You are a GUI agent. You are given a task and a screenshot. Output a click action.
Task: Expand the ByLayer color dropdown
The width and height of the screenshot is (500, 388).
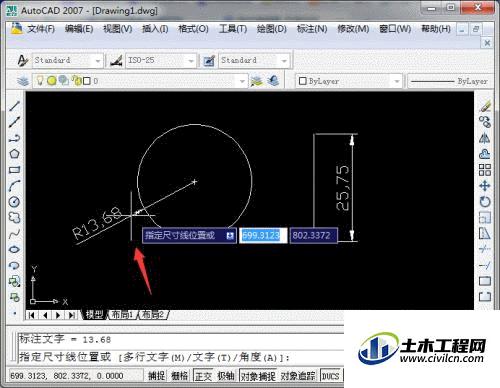(397, 81)
